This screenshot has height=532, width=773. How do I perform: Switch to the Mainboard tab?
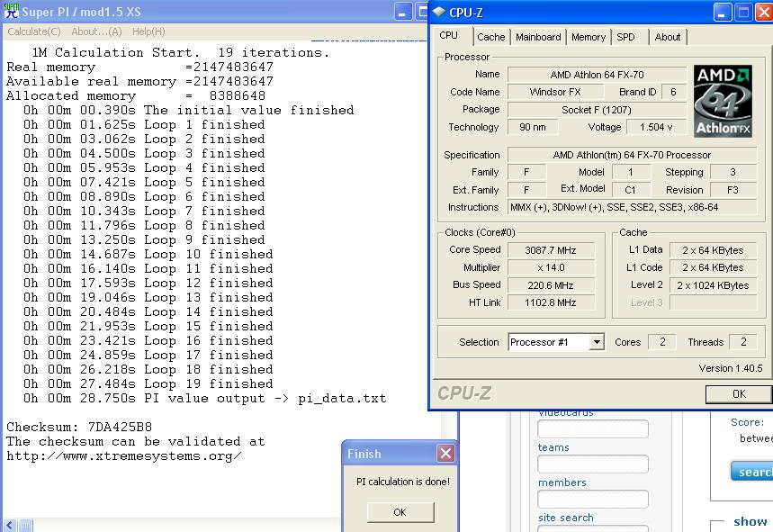coord(538,37)
